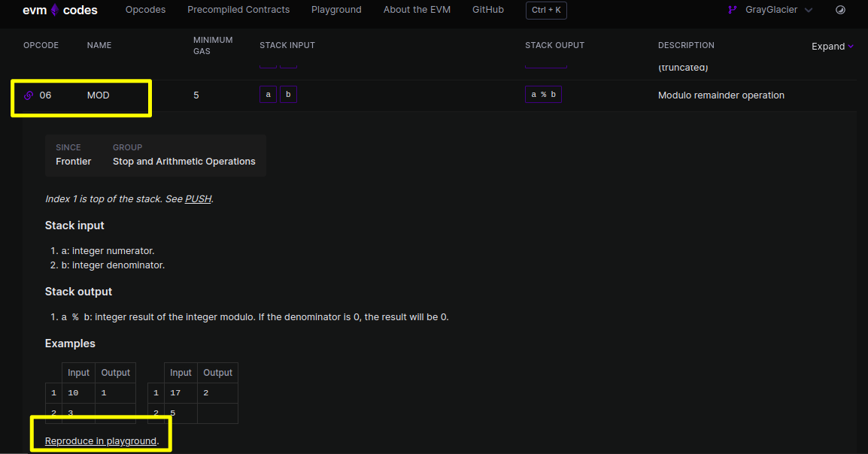The height and width of the screenshot is (454, 868).
Task: Collapse the MOD opcode description panel
Action: [x=99, y=95]
